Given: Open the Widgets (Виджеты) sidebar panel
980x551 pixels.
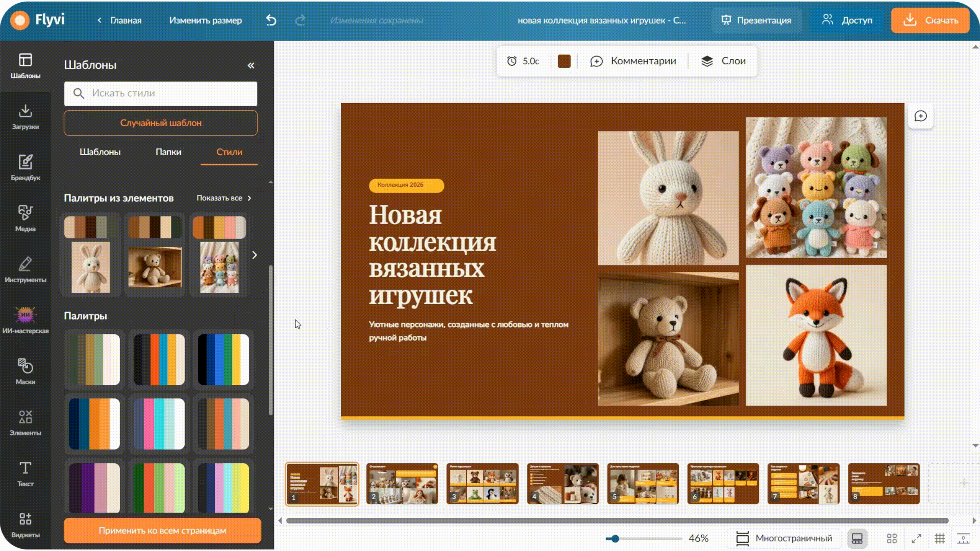Looking at the screenshot, I should [x=25, y=525].
